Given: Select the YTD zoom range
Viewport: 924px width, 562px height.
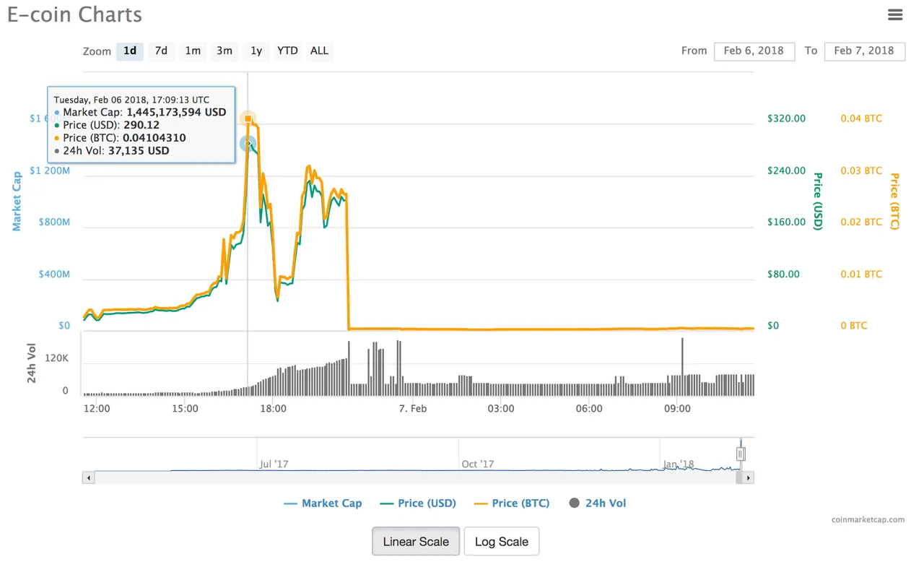Looking at the screenshot, I should point(287,51).
